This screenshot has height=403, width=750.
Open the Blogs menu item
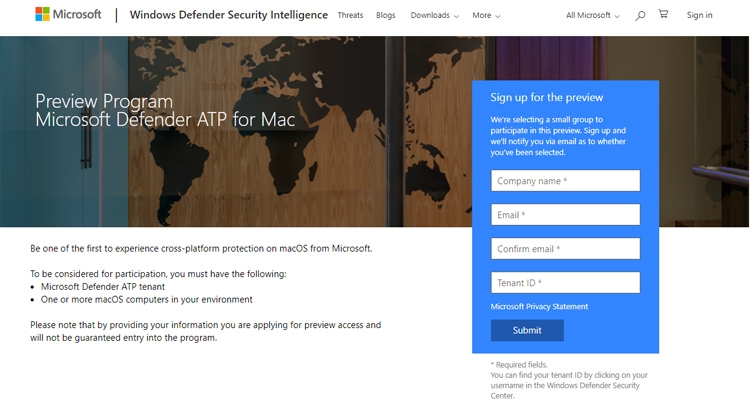pyautogui.click(x=386, y=15)
